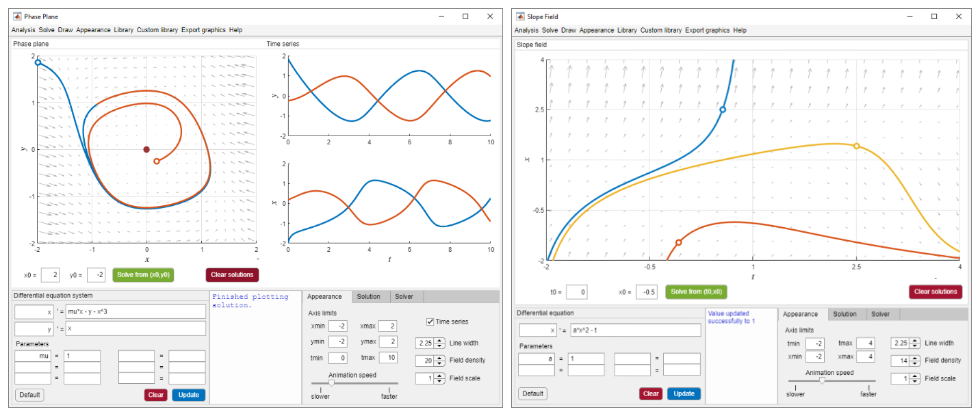Click the Update button in Phase Plane window
This screenshot has width=980, height=416.
pos(188,395)
